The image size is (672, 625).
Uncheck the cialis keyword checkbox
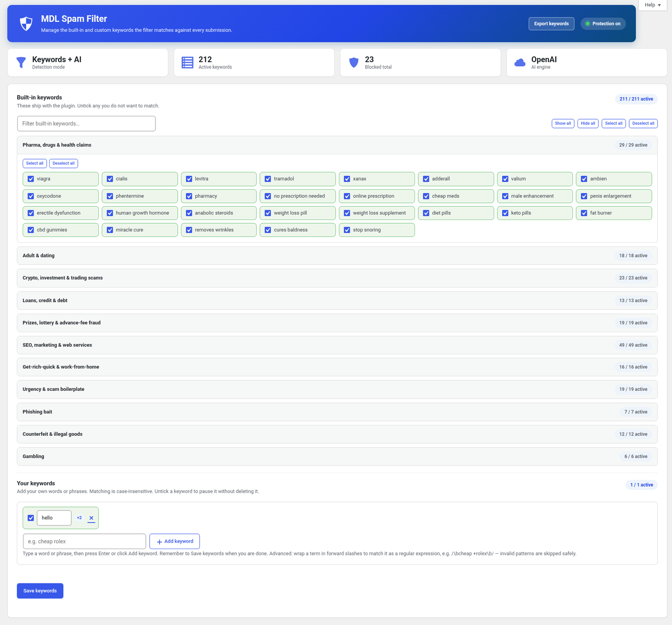[110, 179]
